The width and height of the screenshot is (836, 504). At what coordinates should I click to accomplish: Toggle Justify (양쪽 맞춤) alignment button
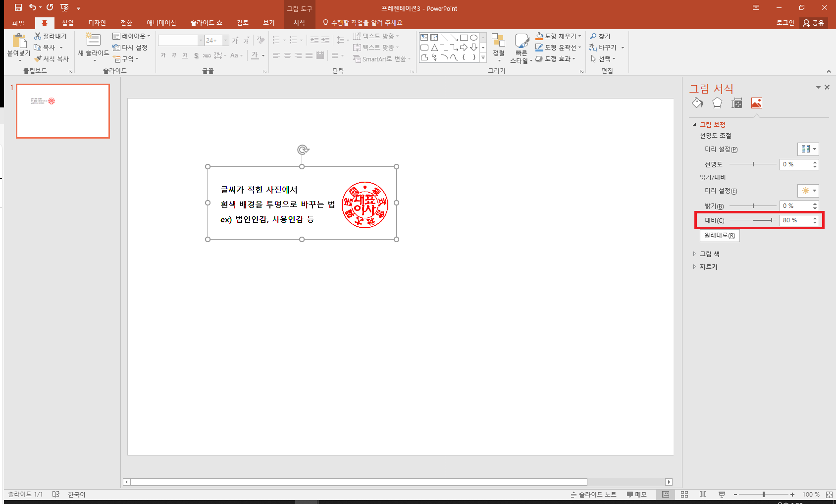[309, 55]
